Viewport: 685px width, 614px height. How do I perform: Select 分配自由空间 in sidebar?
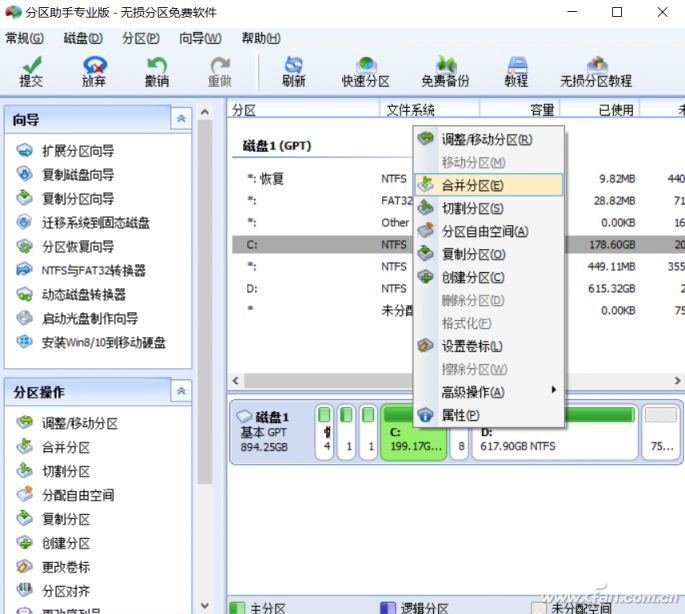(66, 495)
